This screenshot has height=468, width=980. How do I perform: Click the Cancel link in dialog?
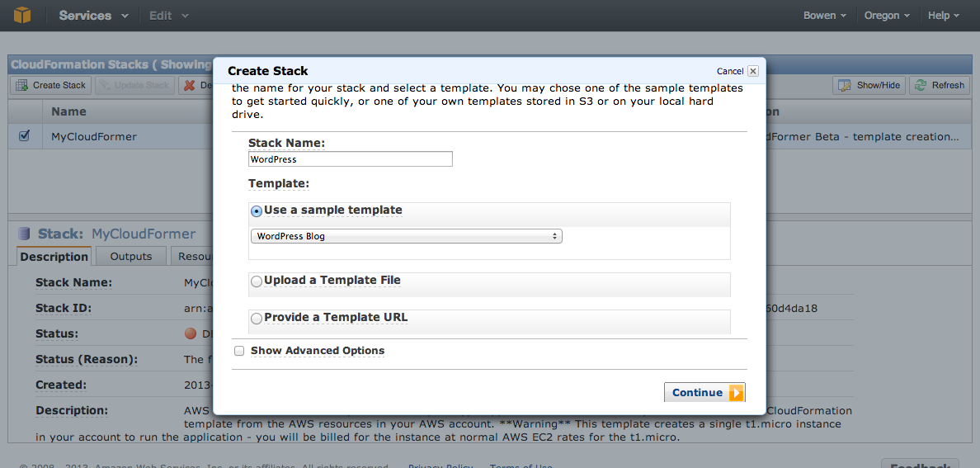730,71
